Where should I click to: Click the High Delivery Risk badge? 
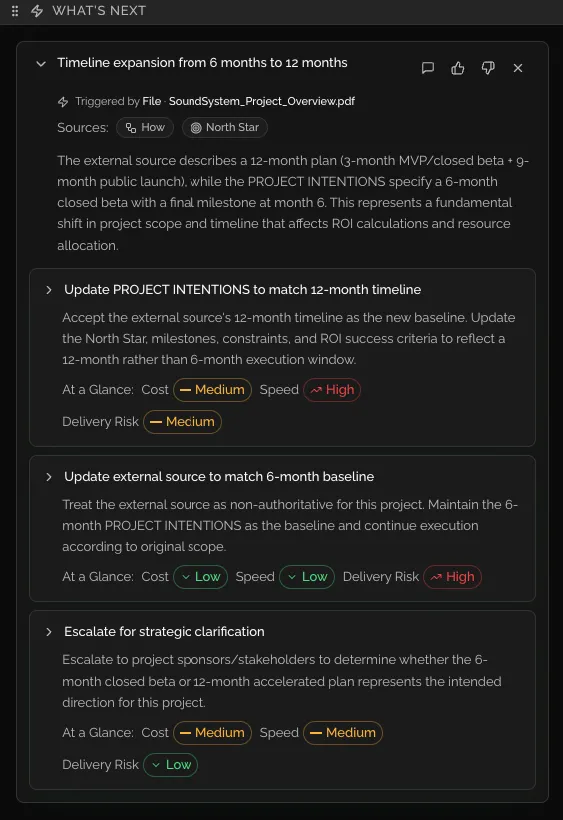(x=452, y=577)
